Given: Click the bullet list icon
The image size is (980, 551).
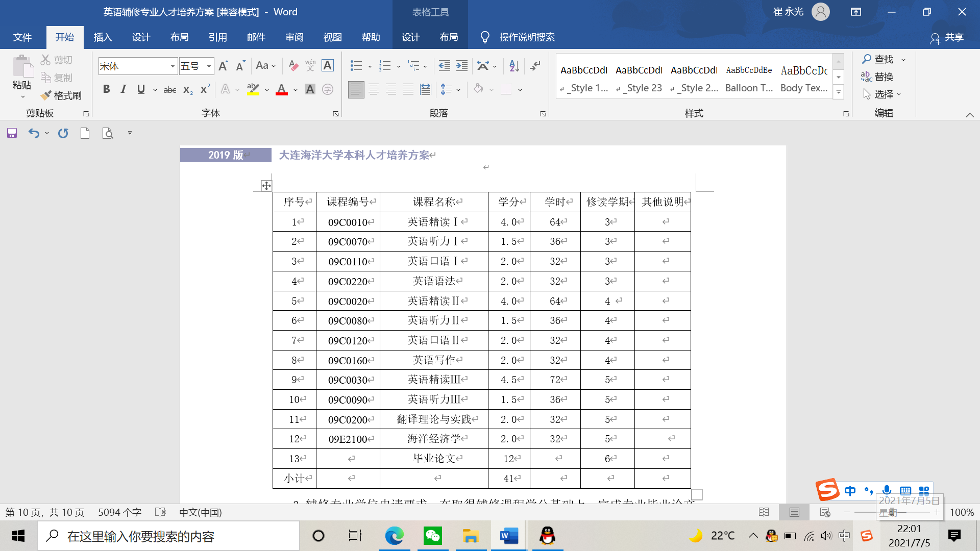Looking at the screenshot, I should point(356,66).
